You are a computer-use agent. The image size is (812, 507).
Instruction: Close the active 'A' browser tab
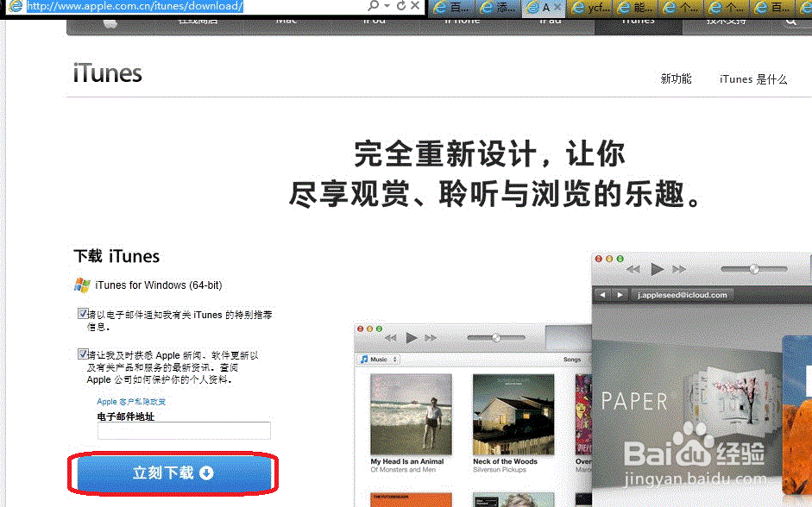[557, 7]
